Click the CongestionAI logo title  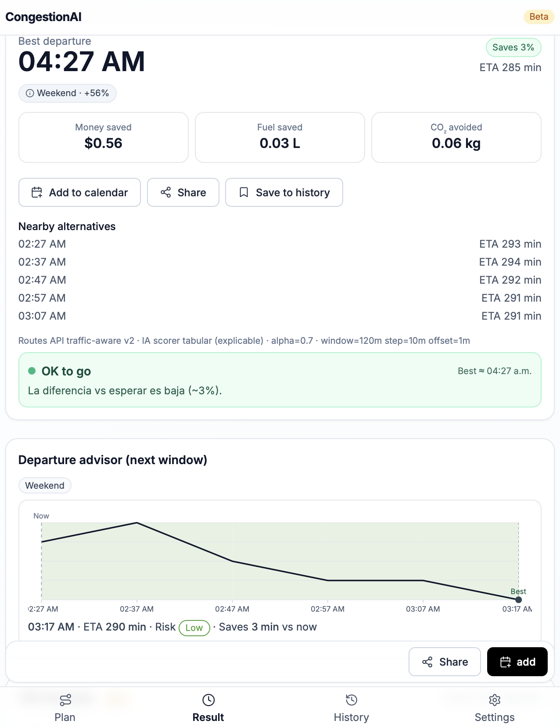point(43,17)
